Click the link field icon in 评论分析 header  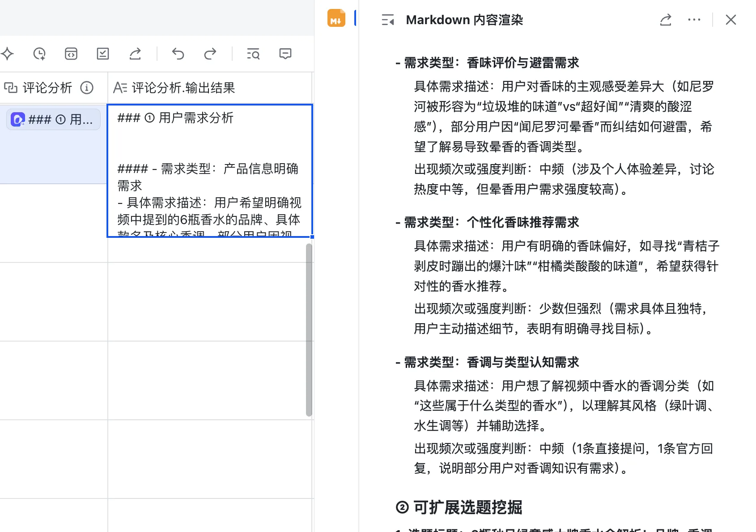11,88
